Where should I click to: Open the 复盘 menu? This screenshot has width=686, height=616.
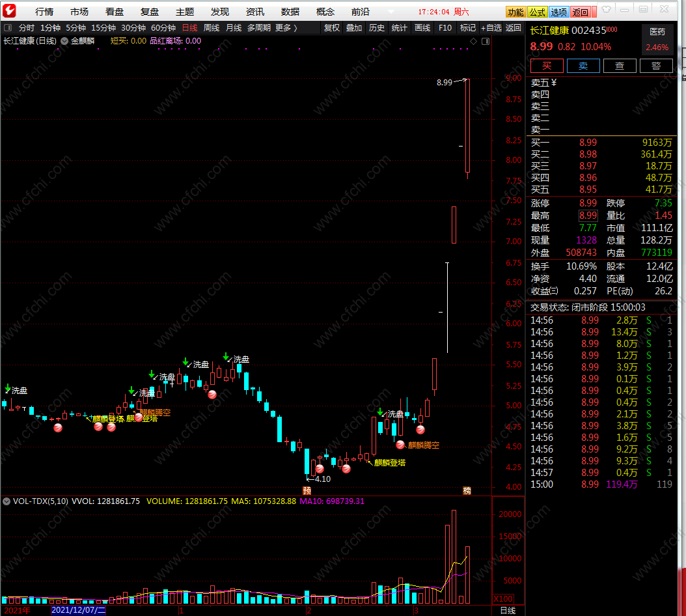(149, 12)
